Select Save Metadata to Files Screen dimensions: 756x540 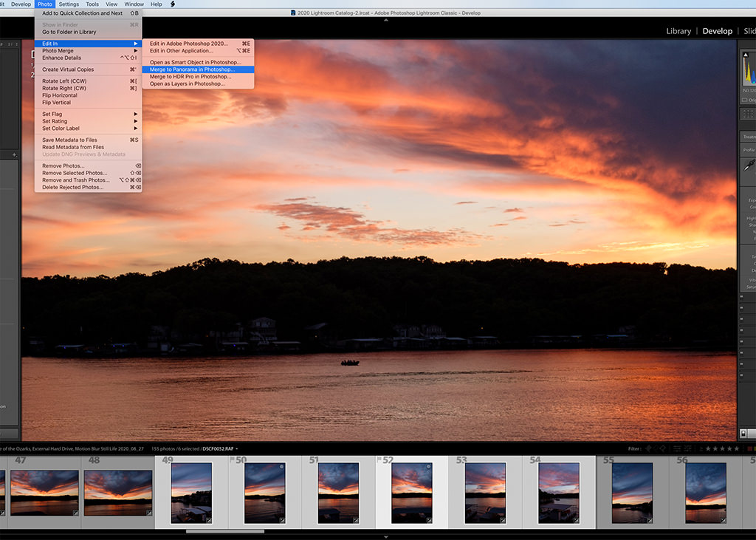[x=89, y=140]
